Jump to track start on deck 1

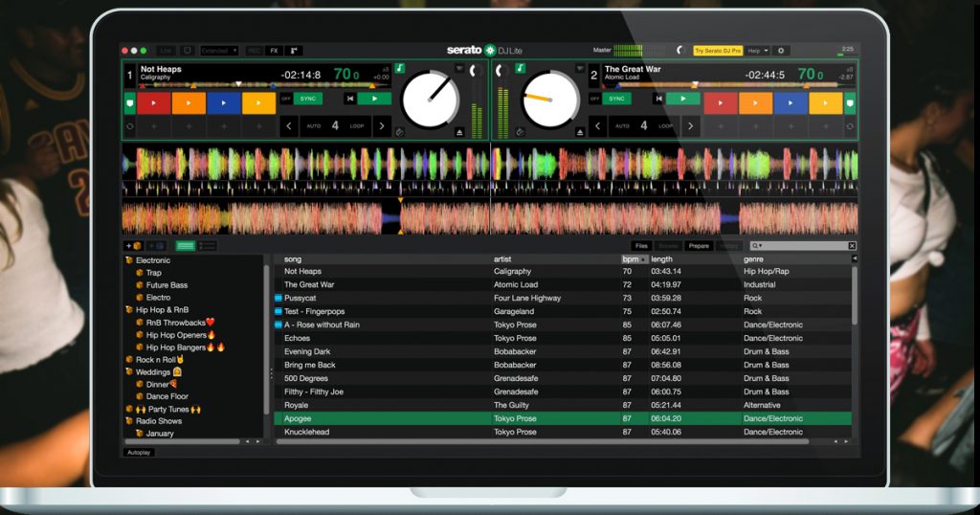[x=350, y=99]
